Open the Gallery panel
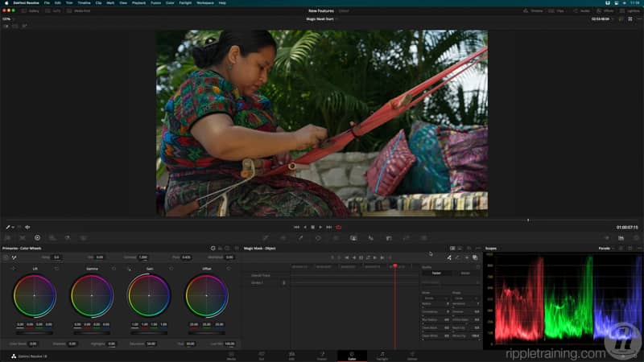This screenshot has height=362, width=644. (30, 10)
